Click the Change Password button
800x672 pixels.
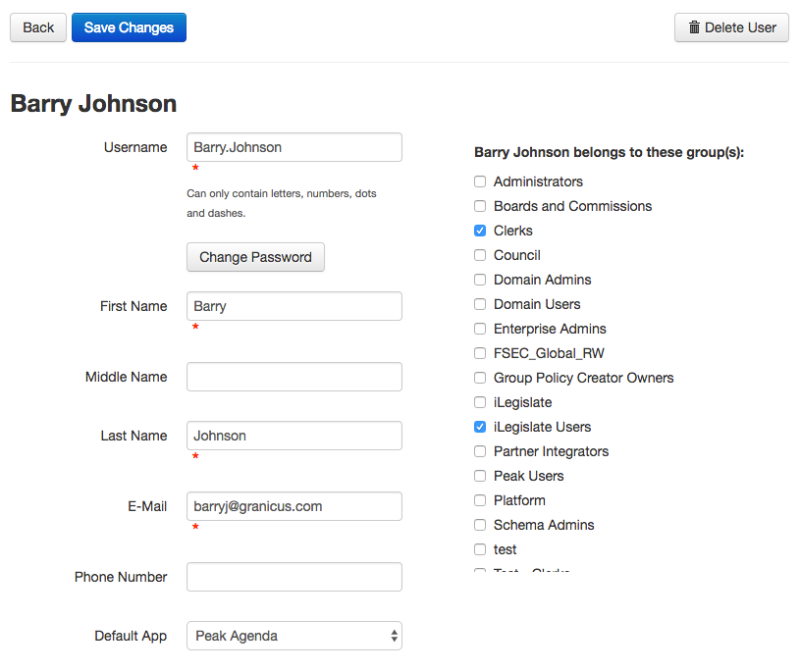click(255, 257)
